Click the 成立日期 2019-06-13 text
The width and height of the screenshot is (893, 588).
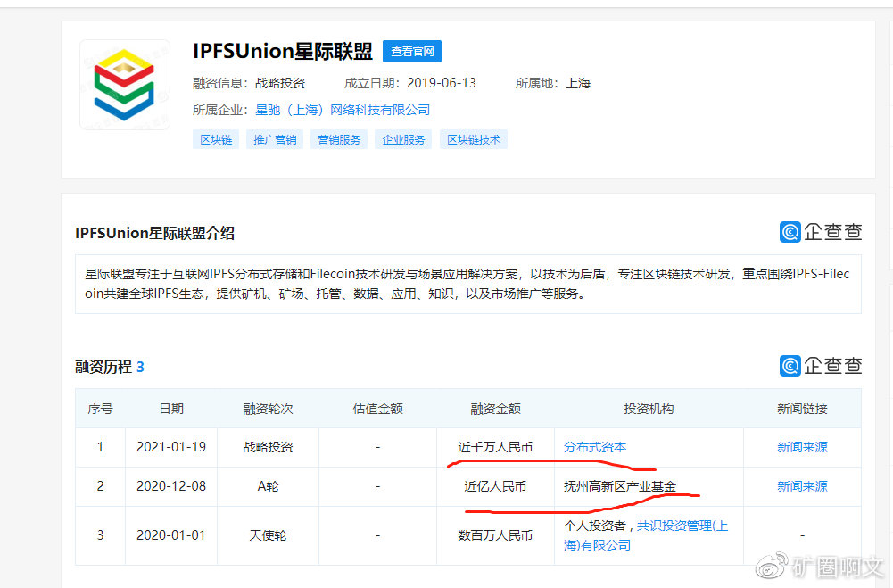point(410,83)
